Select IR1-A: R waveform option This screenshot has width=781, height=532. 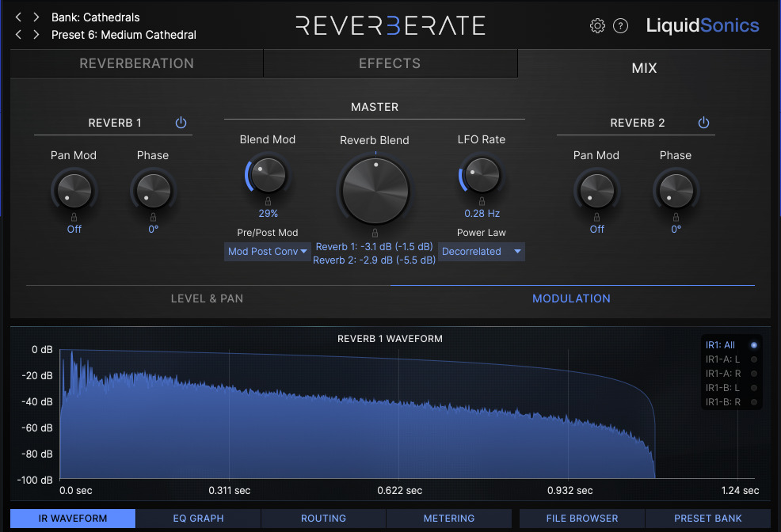pyautogui.click(x=731, y=373)
